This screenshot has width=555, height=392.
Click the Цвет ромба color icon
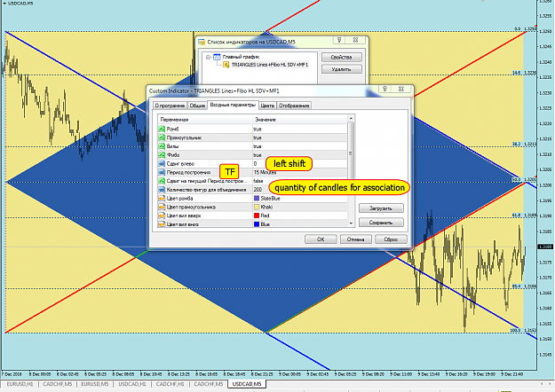pyautogui.click(x=162, y=199)
